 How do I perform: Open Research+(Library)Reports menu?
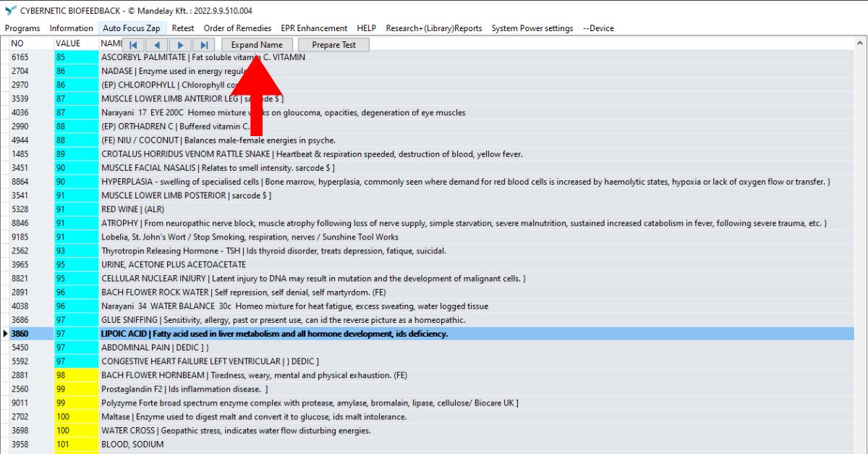(x=433, y=28)
